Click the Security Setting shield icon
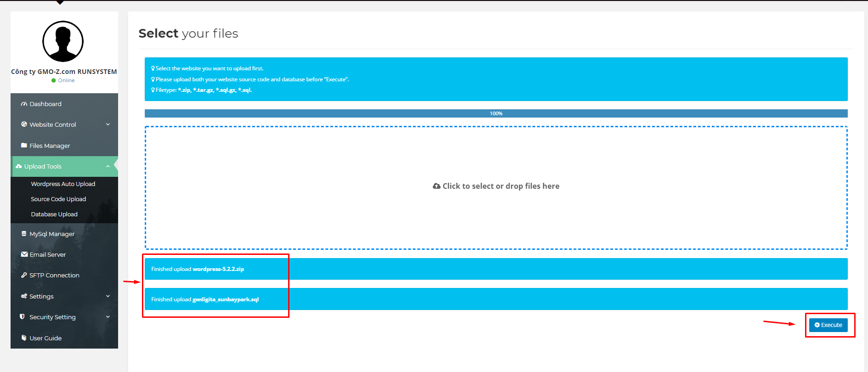868x372 pixels. [x=22, y=317]
